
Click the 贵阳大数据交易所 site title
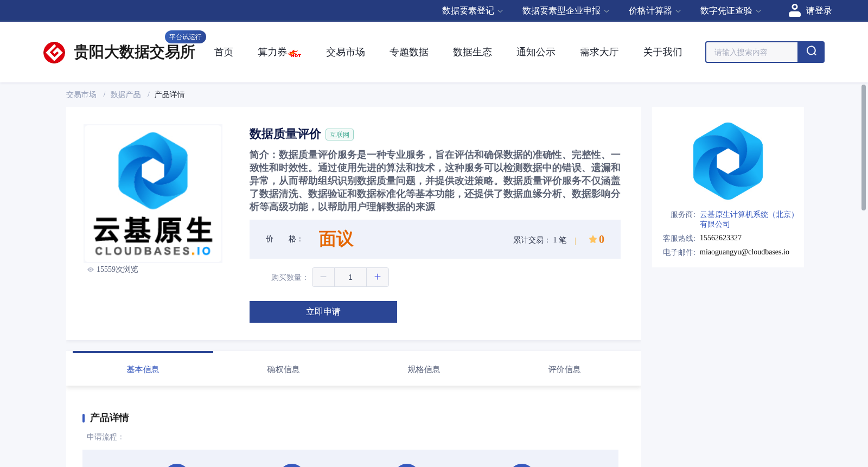point(134,53)
